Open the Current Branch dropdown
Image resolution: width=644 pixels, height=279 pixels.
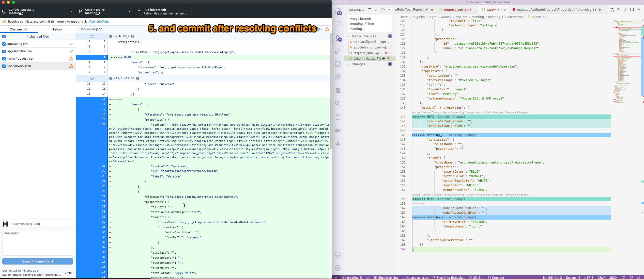pyautogui.click(x=105, y=11)
